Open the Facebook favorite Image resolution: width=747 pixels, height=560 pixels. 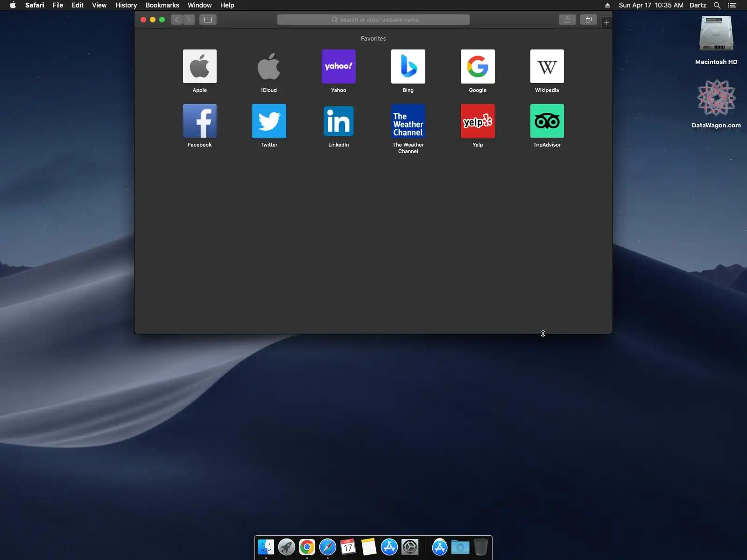point(200,121)
